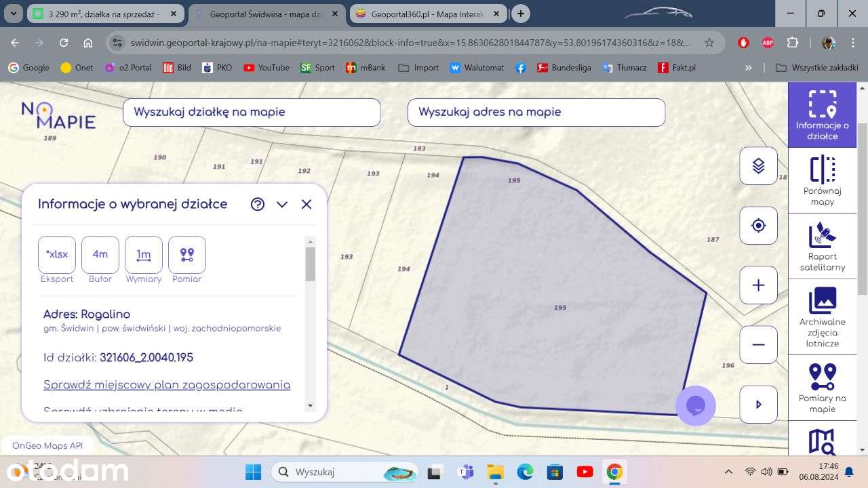
Task: Show hidden system tray icons
Action: (729, 472)
